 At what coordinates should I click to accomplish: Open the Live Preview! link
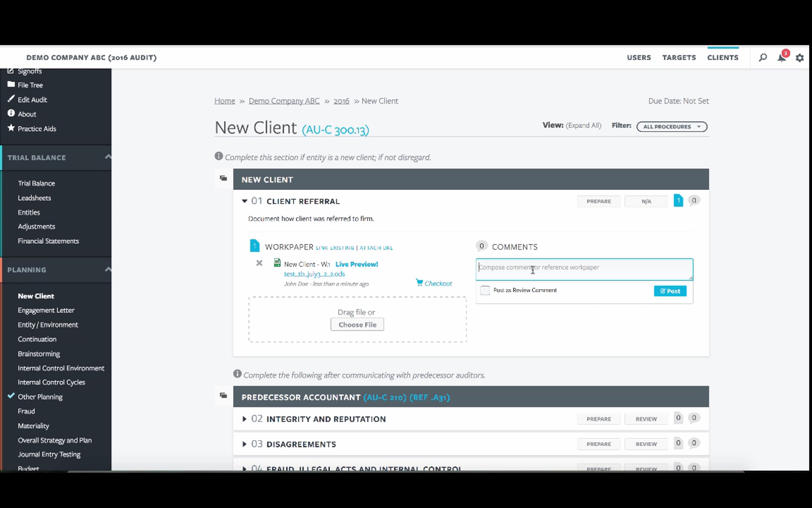357,264
